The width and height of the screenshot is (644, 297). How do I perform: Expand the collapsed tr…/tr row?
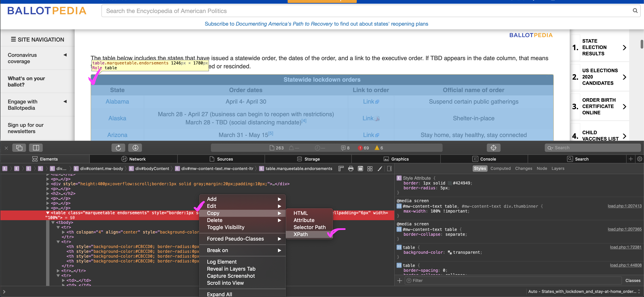point(58,271)
